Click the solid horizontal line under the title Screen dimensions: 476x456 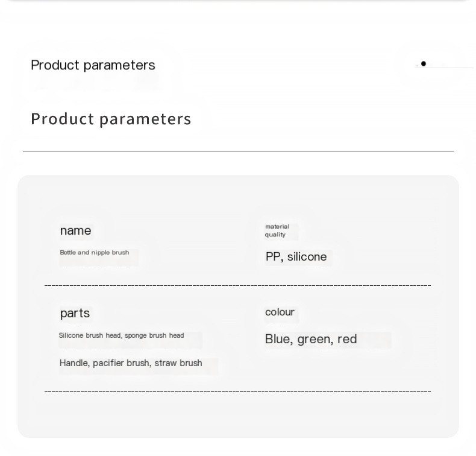pos(239,151)
